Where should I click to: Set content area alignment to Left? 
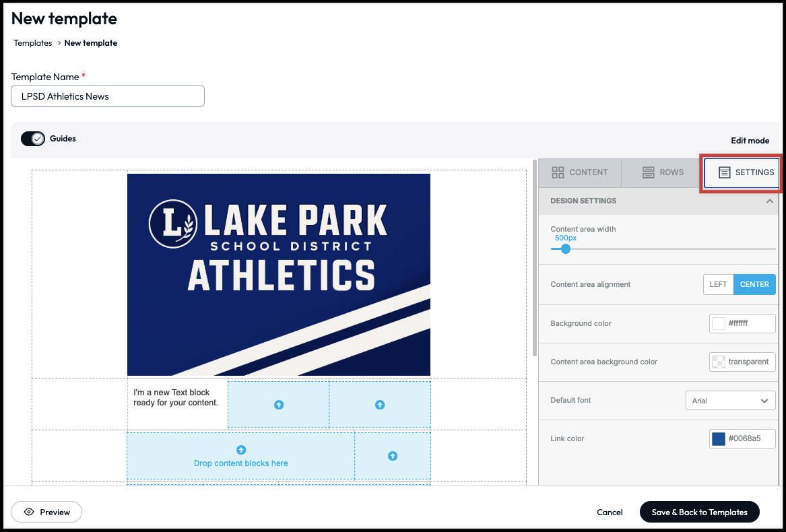(x=718, y=284)
